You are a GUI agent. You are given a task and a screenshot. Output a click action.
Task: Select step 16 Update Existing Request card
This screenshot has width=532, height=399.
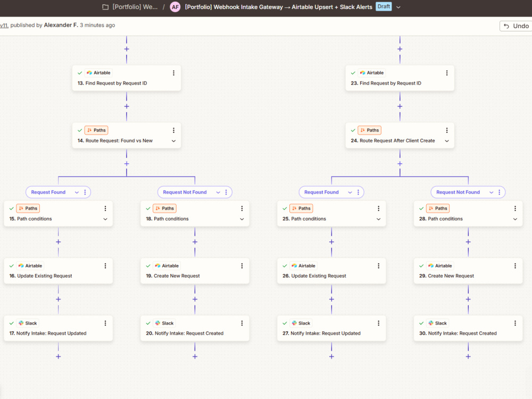(x=59, y=271)
